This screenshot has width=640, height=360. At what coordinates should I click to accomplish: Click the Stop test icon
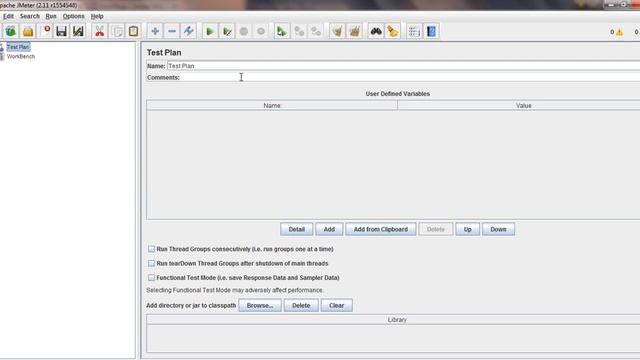point(244,31)
